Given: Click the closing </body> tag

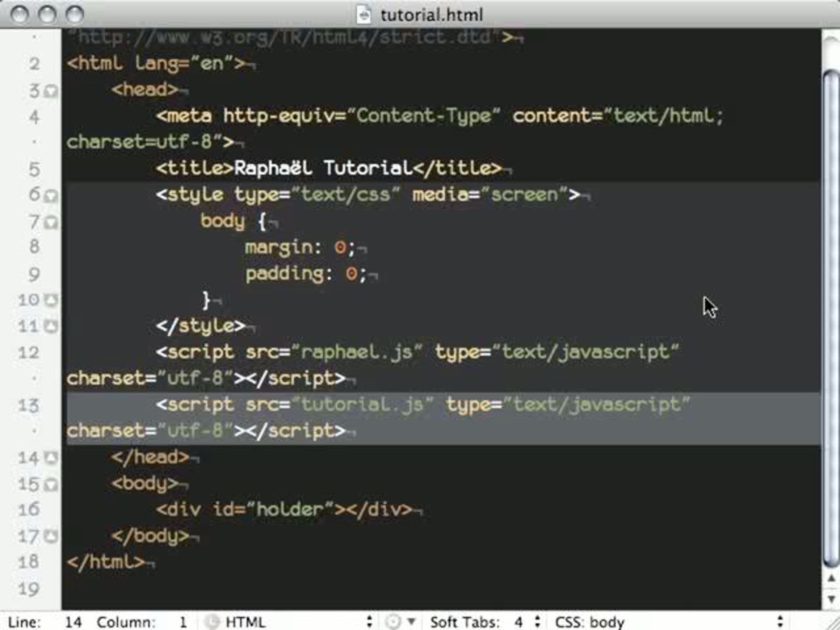Looking at the screenshot, I should pyautogui.click(x=150, y=536).
